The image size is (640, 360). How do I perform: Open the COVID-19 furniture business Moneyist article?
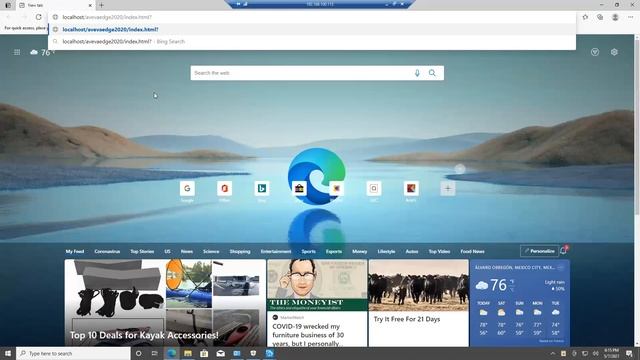coord(317,303)
